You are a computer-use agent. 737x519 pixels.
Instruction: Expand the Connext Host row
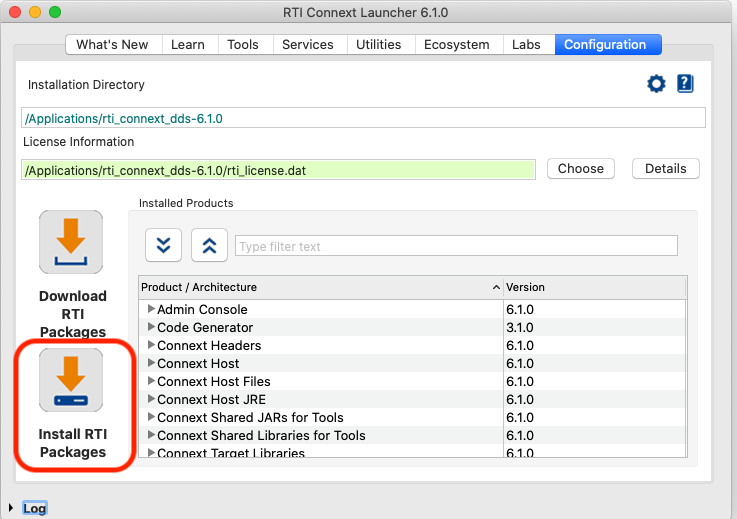(151, 362)
